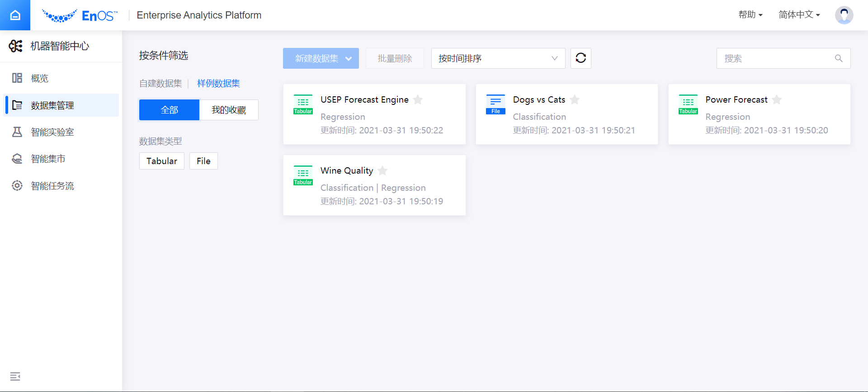
Task: Click the EnOS logo
Action: (80, 16)
